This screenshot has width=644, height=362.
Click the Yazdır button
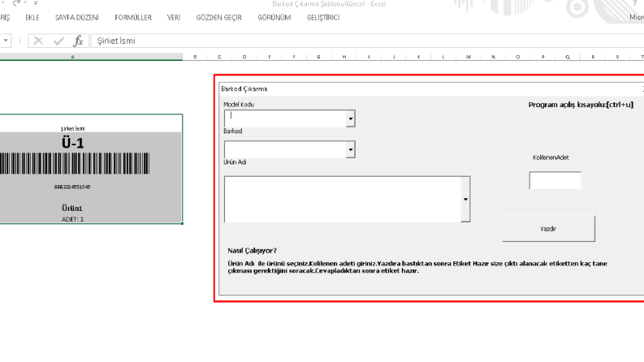549,229
